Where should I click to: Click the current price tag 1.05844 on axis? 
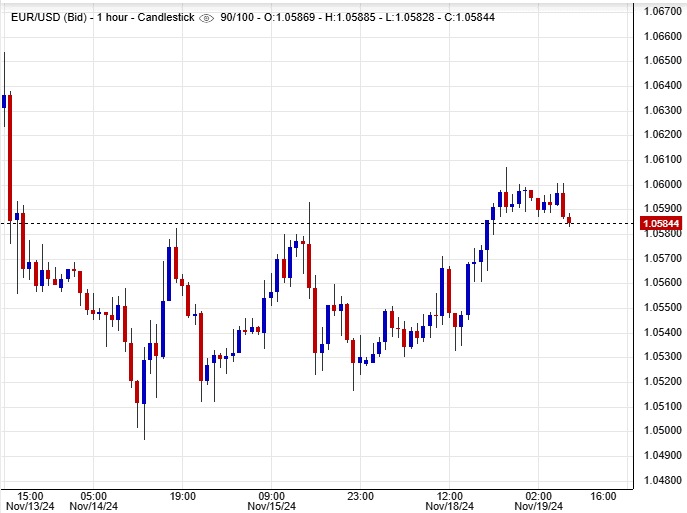[661, 223]
